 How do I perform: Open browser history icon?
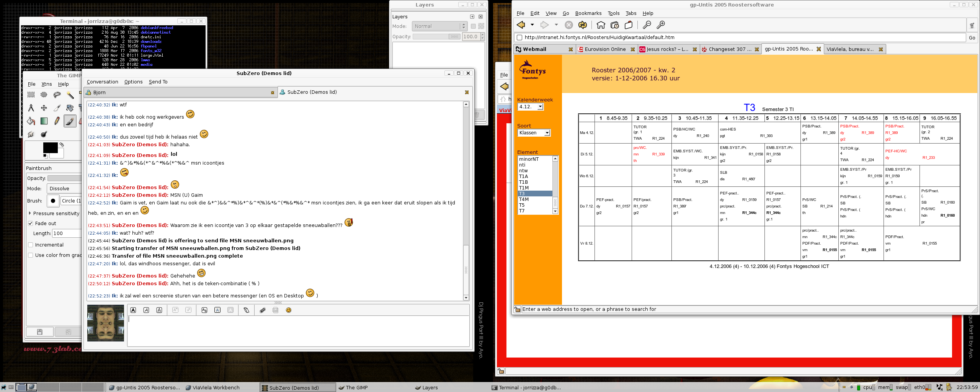coord(615,25)
